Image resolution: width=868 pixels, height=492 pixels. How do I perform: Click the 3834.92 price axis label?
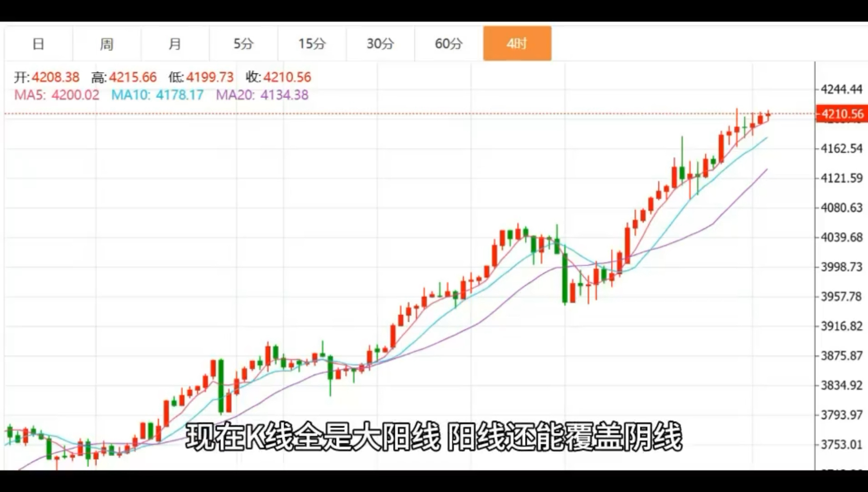coord(842,385)
